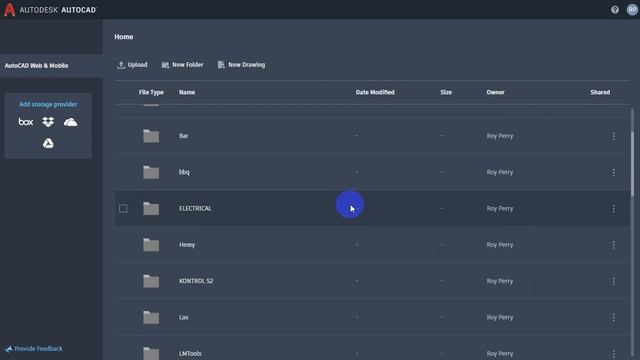Open more options for KONTROL S2 folder
The width and height of the screenshot is (640, 360).
tap(613, 281)
